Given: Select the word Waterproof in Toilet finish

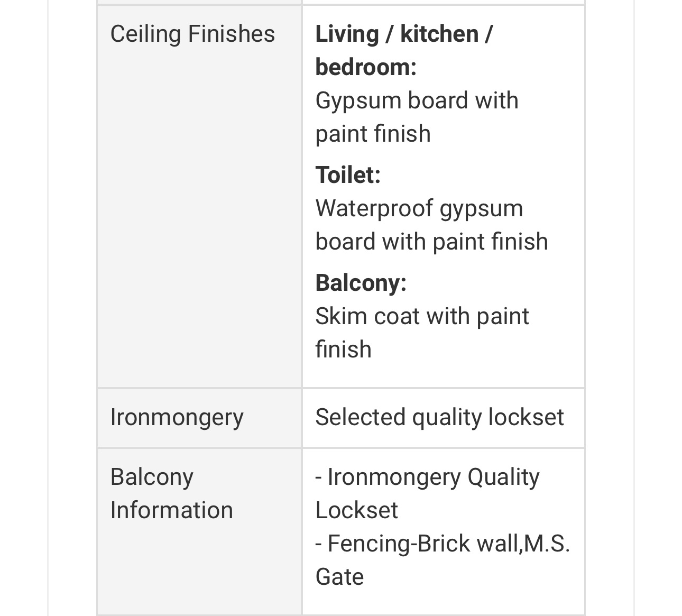Looking at the screenshot, I should 374,208.
